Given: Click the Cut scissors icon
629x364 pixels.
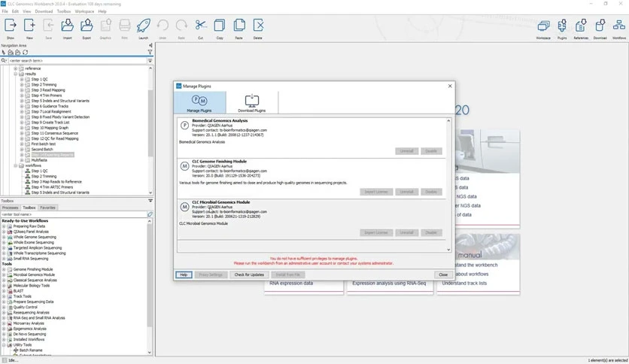Looking at the screenshot, I should 200,26.
